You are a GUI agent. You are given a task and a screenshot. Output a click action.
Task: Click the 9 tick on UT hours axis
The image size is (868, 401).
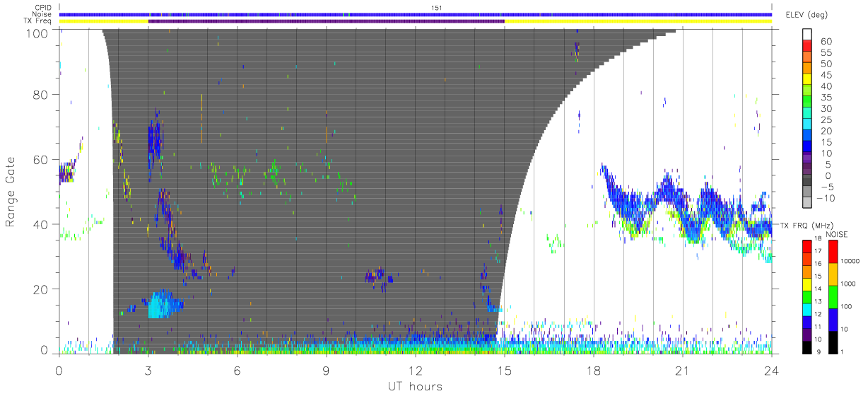pyautogui.click(x=327, y=371)
